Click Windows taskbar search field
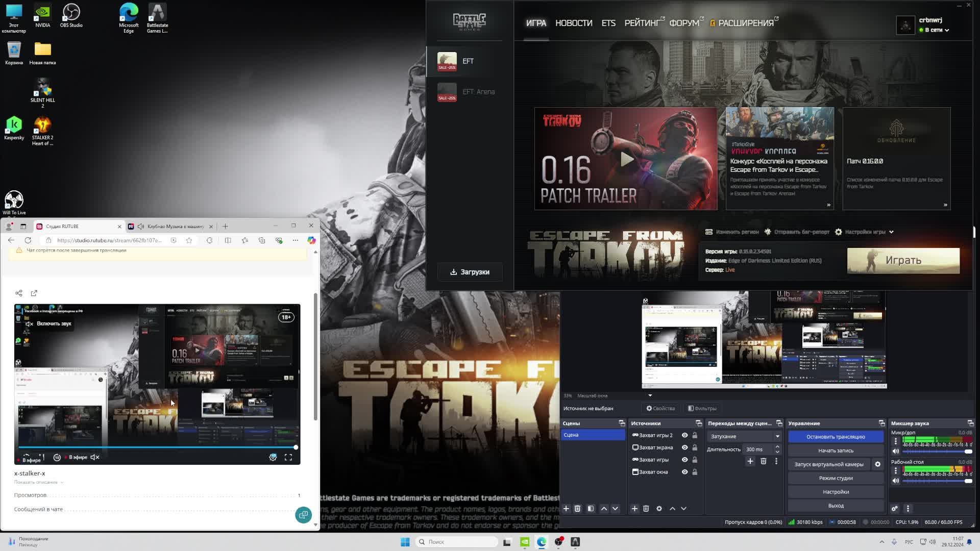This screenshot has height=551, width=980. click(457, 542)
